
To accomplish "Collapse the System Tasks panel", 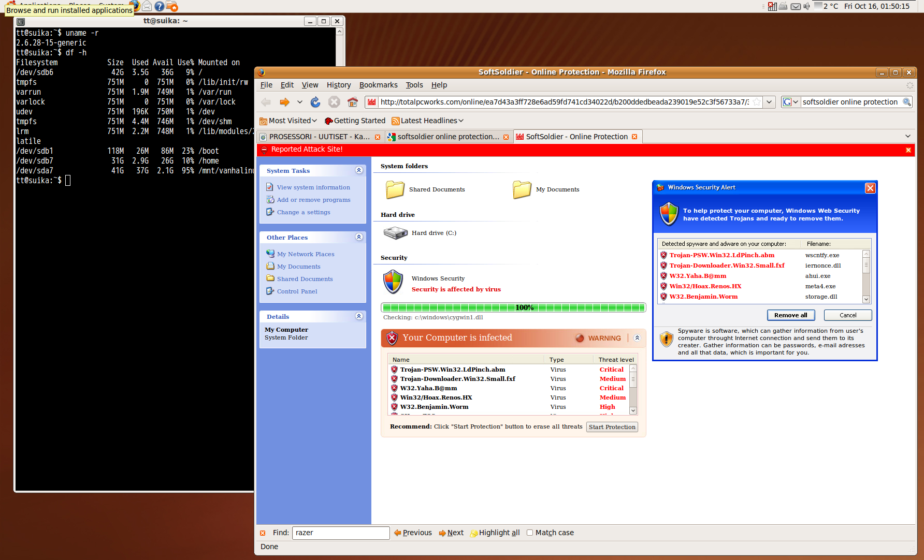I will (x=359, y=170).
